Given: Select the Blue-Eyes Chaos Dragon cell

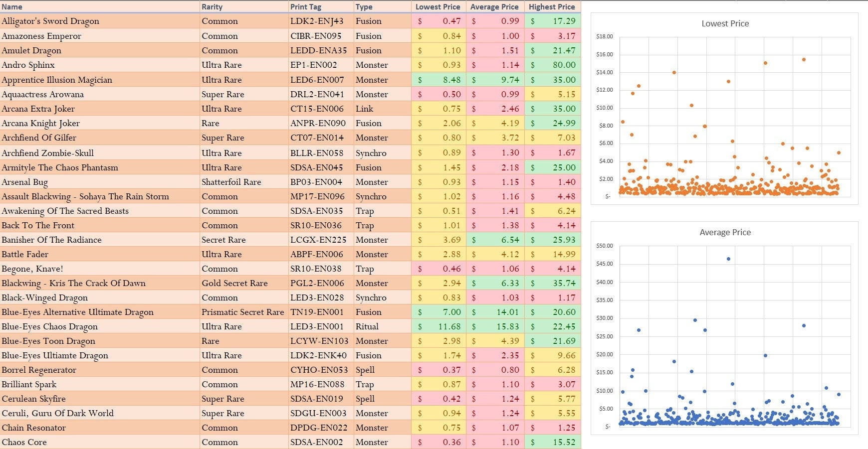Looking at the screenshot, I should tap(100, 326).
